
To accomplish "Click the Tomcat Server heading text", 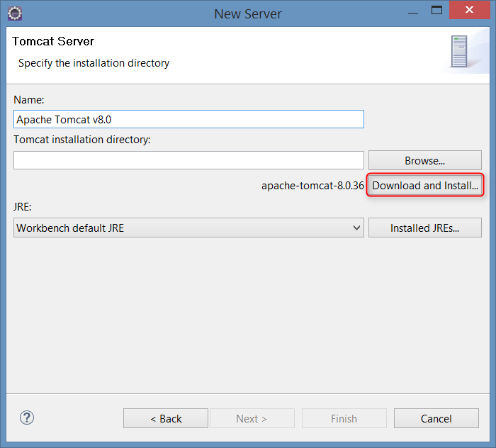I will point(53,41).
